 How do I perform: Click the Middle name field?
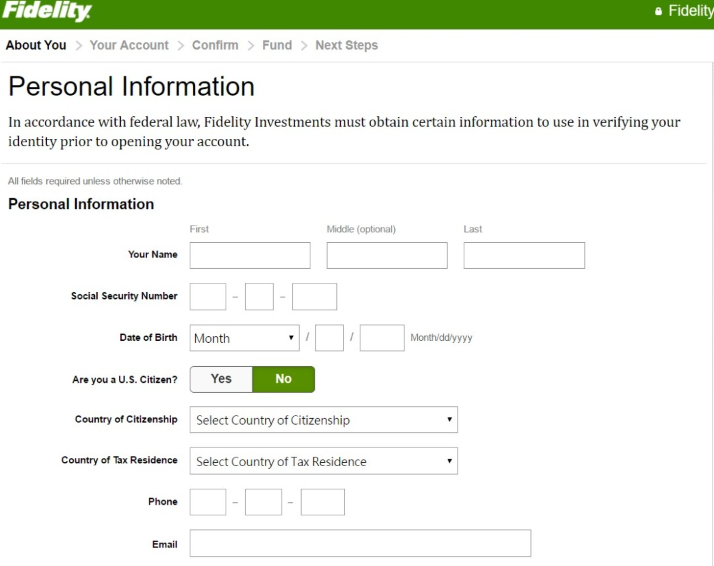(x=387, y=255)
